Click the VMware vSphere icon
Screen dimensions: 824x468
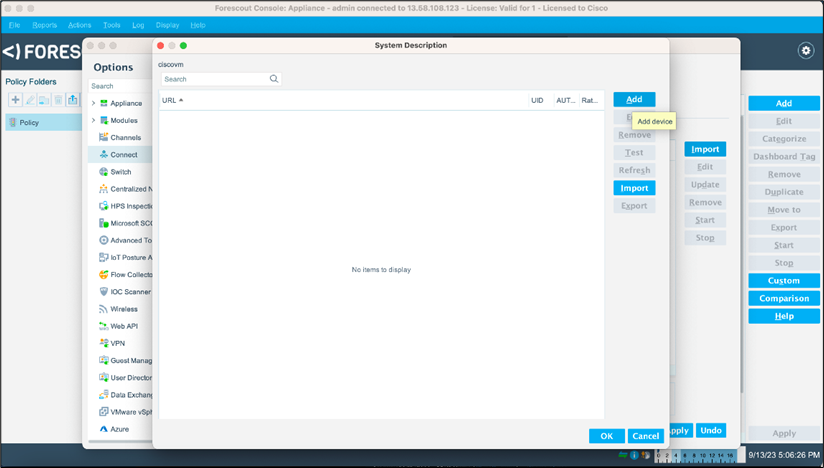(104, 412)
